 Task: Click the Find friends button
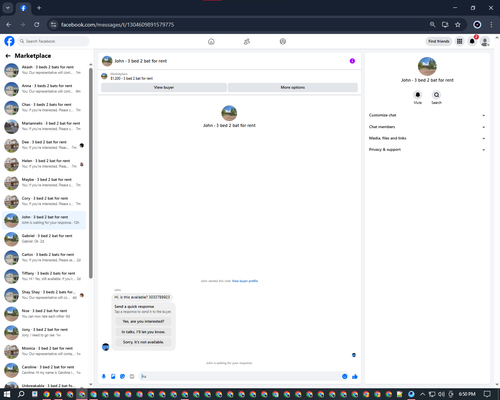coord(439,41)
